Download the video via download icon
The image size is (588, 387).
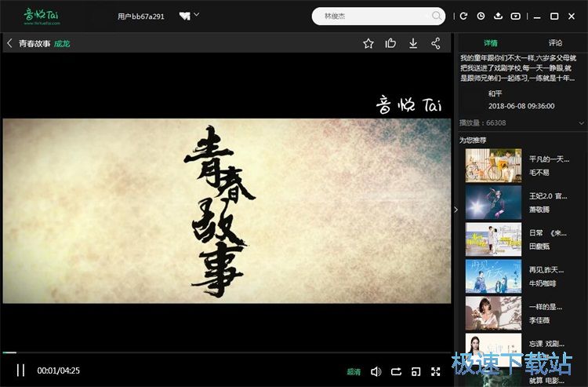click(413, 43)
